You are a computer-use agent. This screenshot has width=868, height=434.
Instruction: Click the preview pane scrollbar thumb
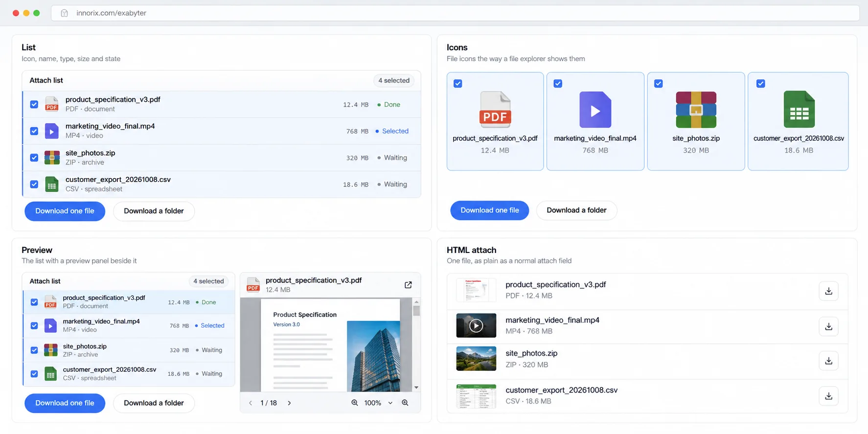416,311
